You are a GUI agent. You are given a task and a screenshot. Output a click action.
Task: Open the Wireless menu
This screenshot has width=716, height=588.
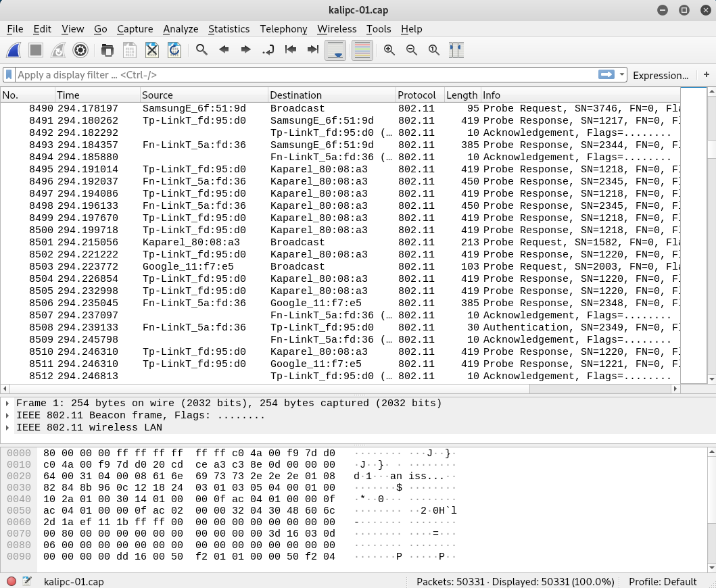pyautogui.click(x=337, y=29)
